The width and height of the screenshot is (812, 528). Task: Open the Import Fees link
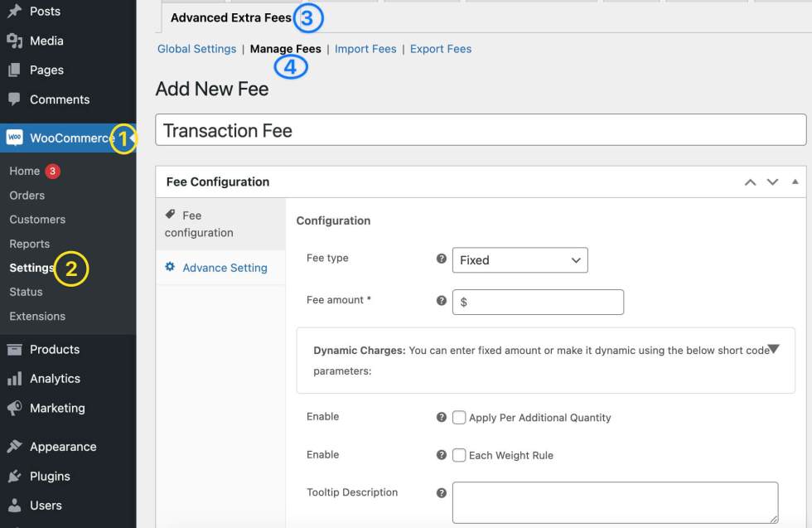click(x=365, y=49)
